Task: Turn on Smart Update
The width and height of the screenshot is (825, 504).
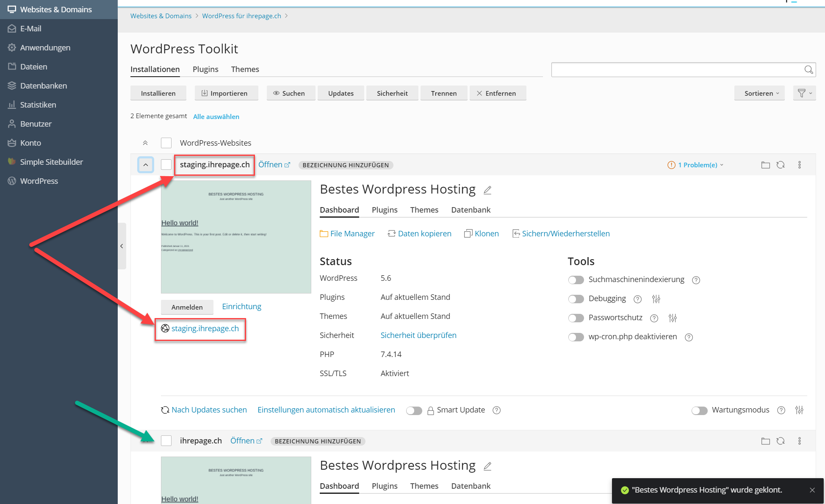Action: click(414, 410)
